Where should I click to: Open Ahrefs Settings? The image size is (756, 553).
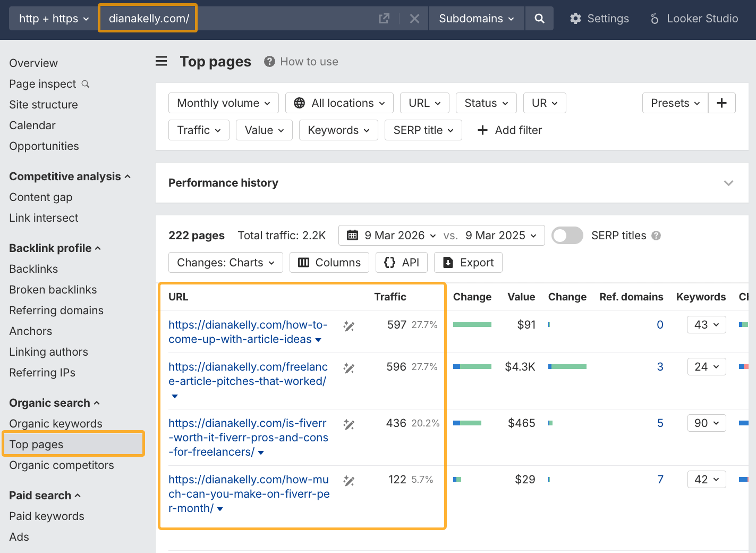click(x=599, y=18)
